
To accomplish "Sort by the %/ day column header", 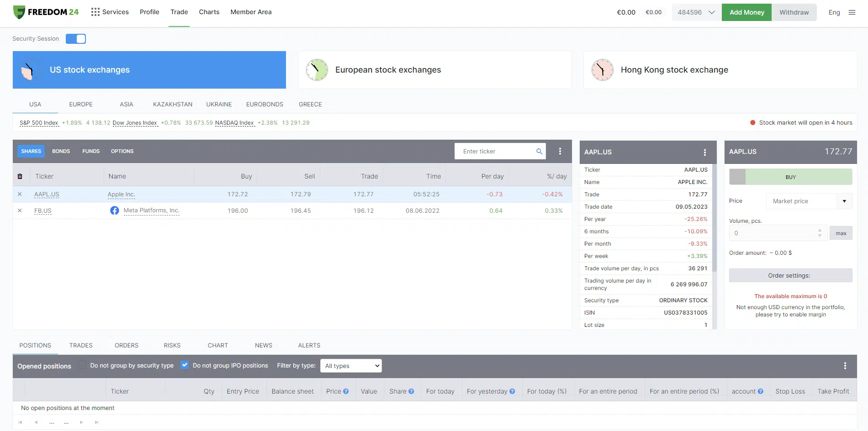I will point(557,176).
